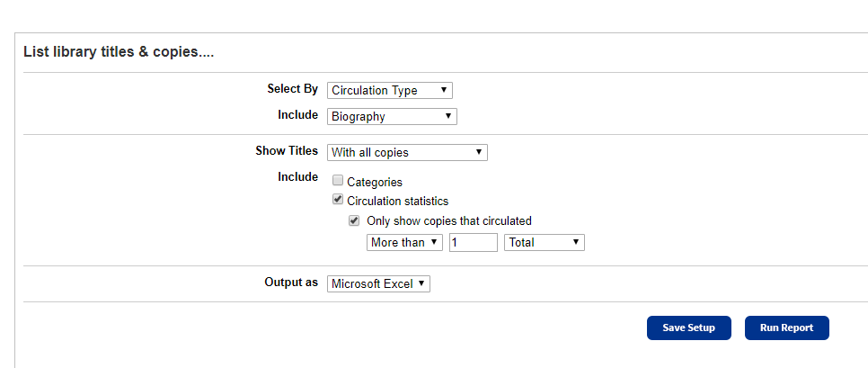Expand the Total period dropdown
The image size is (868, 368).
click(x=545, y=242)
